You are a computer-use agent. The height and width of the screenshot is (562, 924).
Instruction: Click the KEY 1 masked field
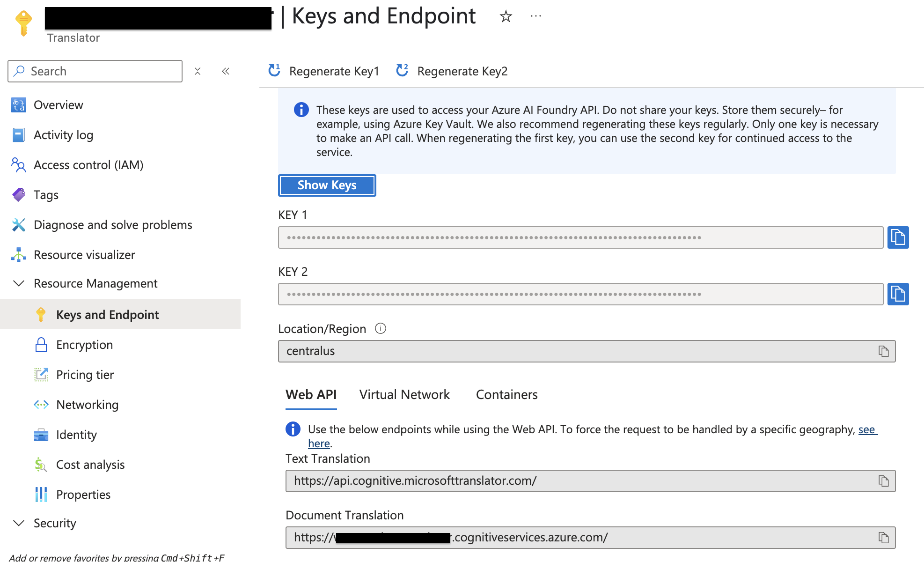(580, 237)
